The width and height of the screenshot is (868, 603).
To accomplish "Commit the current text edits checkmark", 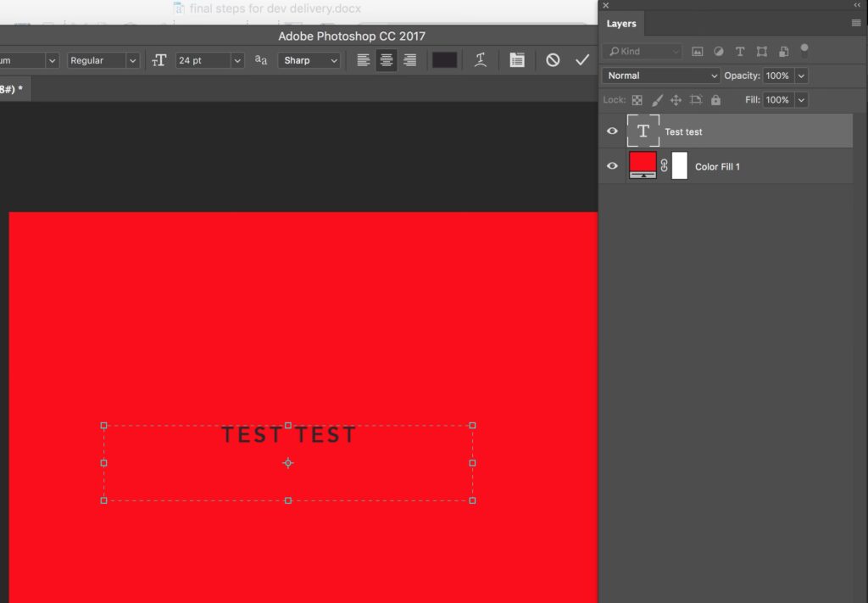I will (x=581, y=60).
